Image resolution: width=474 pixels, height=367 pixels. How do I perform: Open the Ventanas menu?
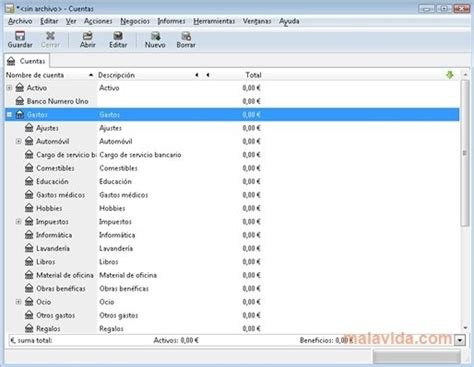(x=257, y=21)
